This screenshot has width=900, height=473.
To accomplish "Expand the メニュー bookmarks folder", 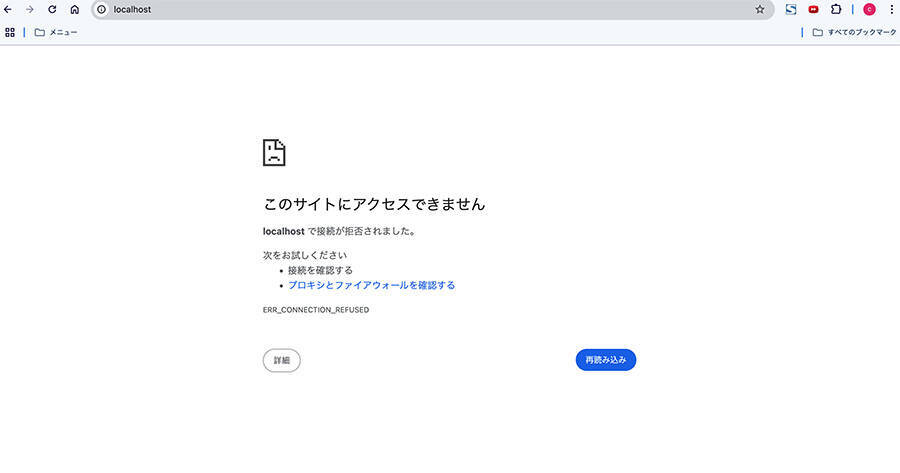I will click(56, 32).
